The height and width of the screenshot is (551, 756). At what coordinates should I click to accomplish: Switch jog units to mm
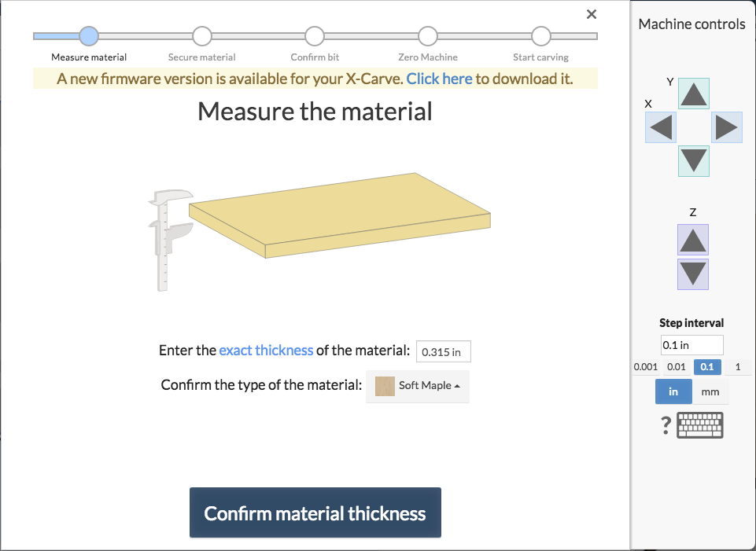(710, 391)
